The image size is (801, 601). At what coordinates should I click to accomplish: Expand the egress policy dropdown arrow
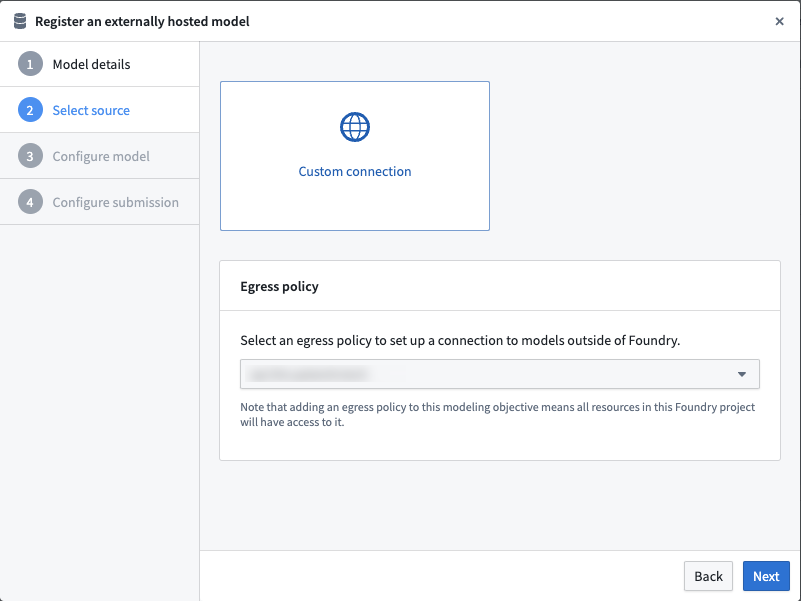(x=742, y=374)
